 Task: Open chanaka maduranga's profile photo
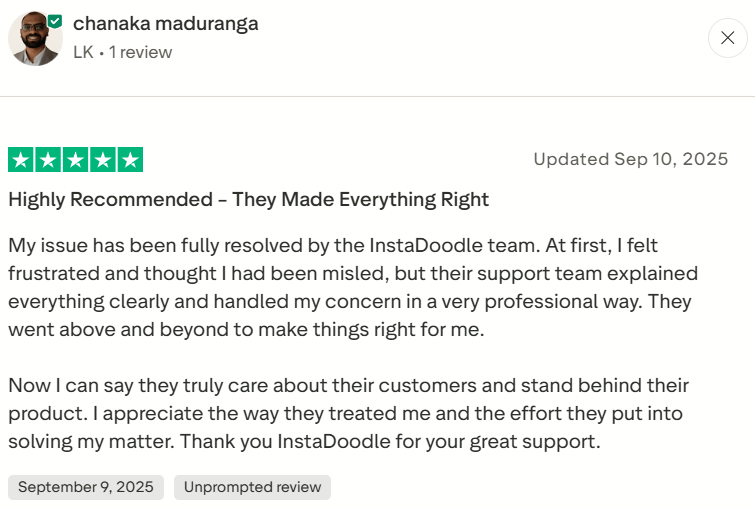35,38
